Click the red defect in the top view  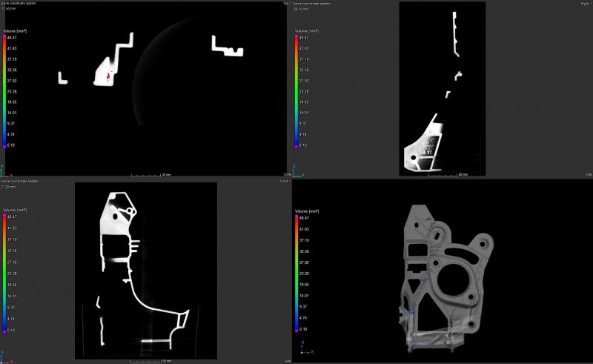pos(109,76)
